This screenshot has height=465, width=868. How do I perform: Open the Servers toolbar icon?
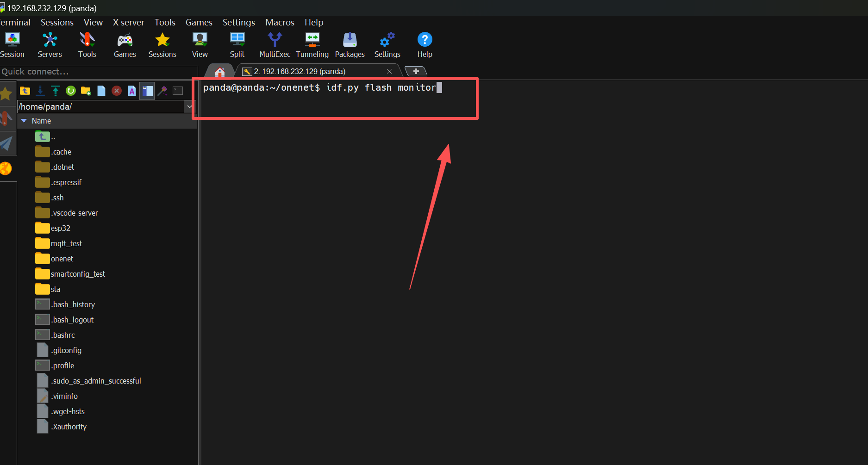point(50,45)
